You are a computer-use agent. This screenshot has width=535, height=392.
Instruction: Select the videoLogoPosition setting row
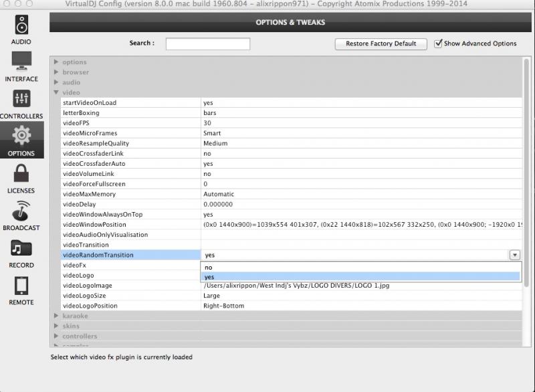tap(90, 306)
